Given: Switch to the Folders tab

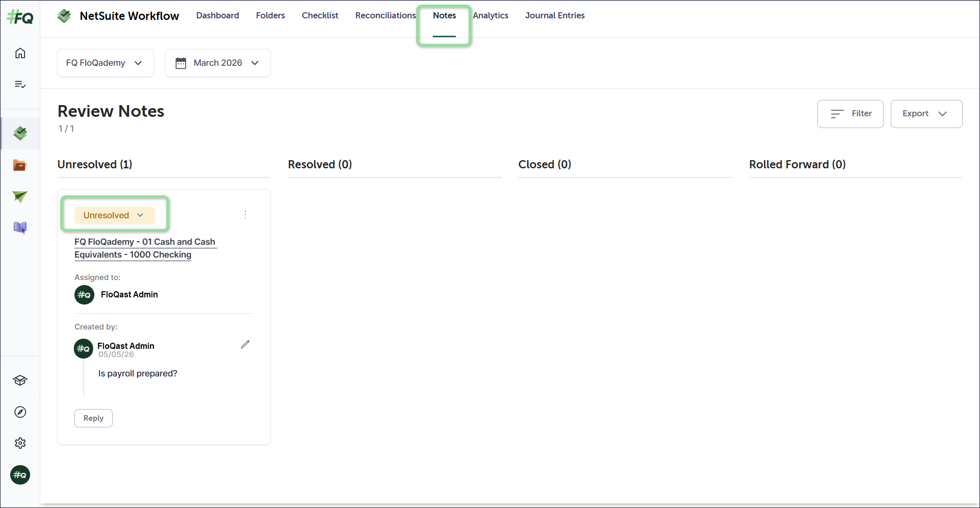Looking at the screenshot, I should point(270,16).
